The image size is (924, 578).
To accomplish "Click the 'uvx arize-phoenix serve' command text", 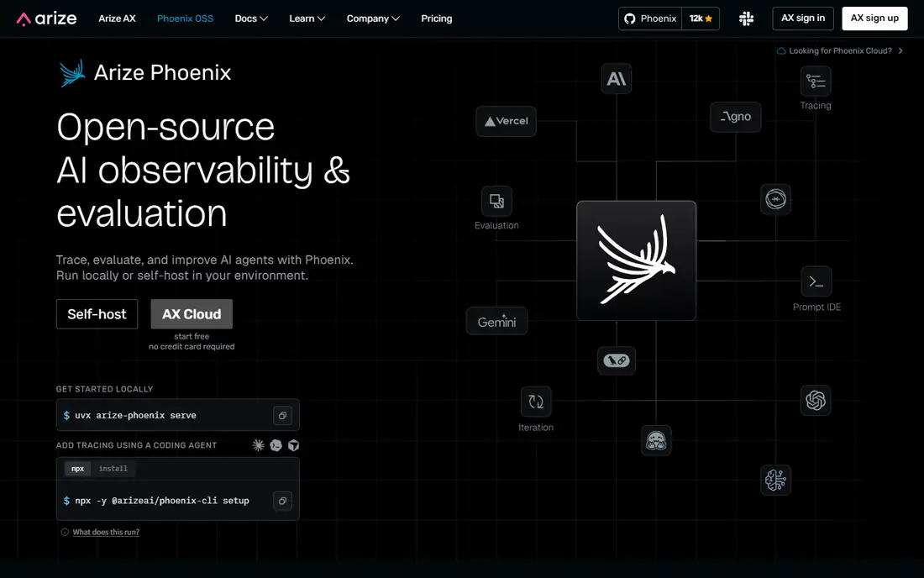I will 135,415.
